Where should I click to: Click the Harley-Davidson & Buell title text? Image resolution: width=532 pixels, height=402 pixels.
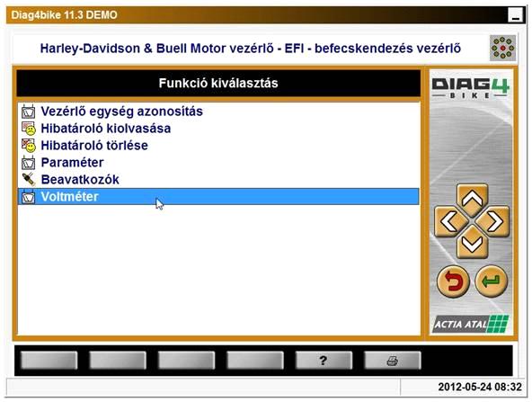pyautogui.click(x=251, y=49)
